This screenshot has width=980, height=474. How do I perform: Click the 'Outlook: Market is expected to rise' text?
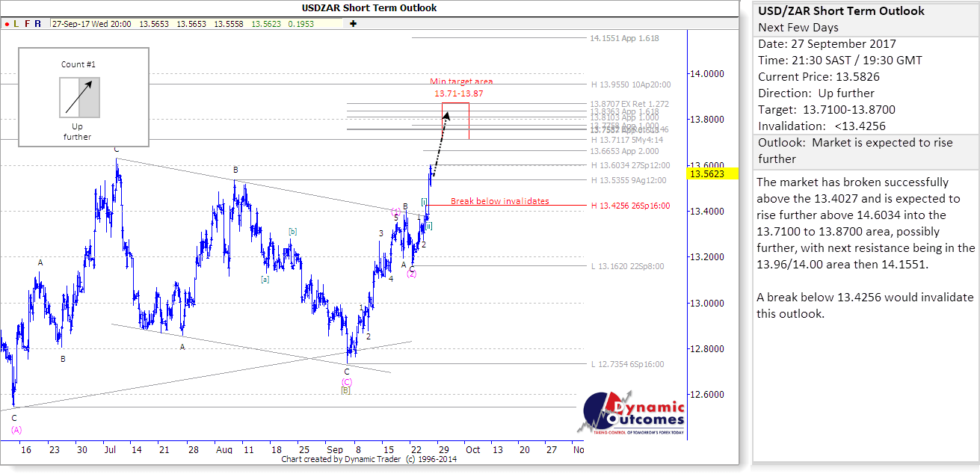pos(854,143)
